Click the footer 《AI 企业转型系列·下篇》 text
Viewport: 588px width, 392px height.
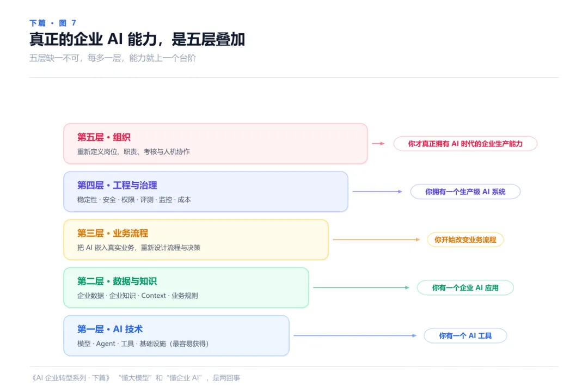point(70,378)
